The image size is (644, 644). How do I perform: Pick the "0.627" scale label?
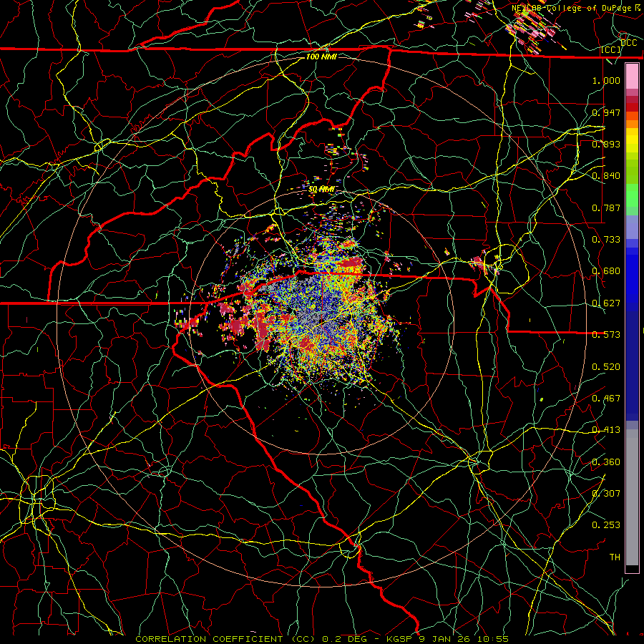click(x=606, y=303)
